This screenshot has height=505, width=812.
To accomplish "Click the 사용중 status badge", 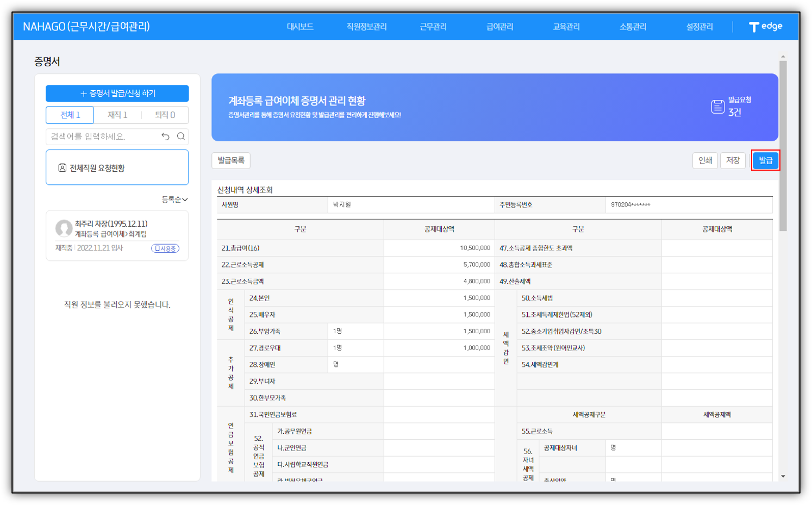I will tap(165, 248).
